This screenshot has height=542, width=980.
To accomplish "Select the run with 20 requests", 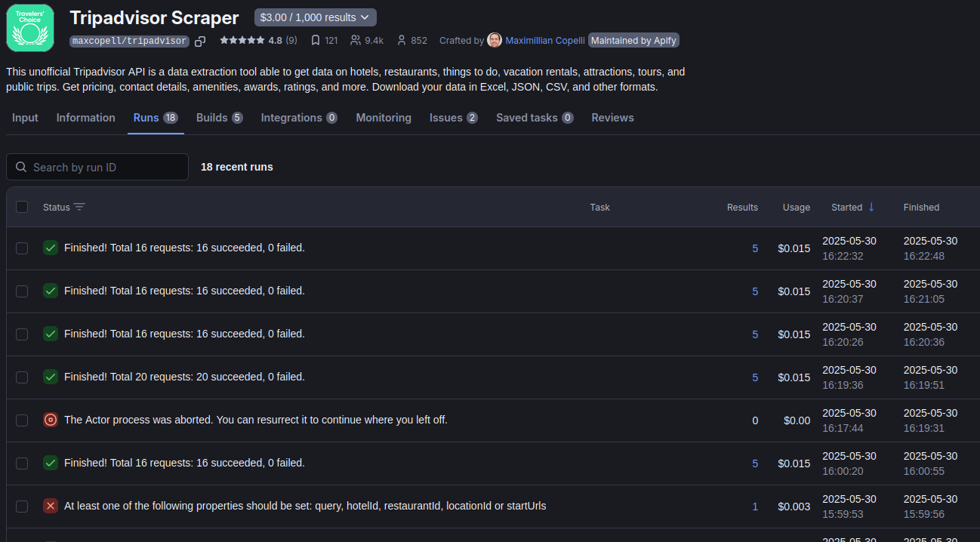I will click(x=22, y=377).
